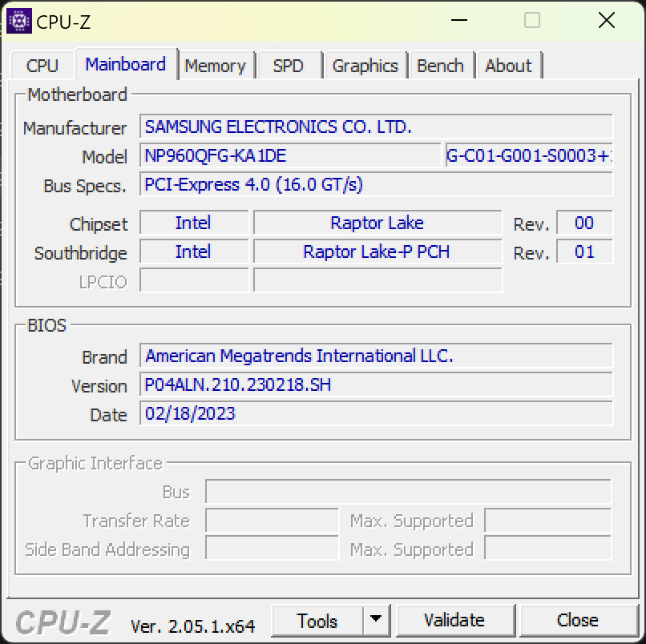Click the CPU-Z app icon in title bar
Image resolution: width=646 pixels, height=644 pixels.
point(19,21)
